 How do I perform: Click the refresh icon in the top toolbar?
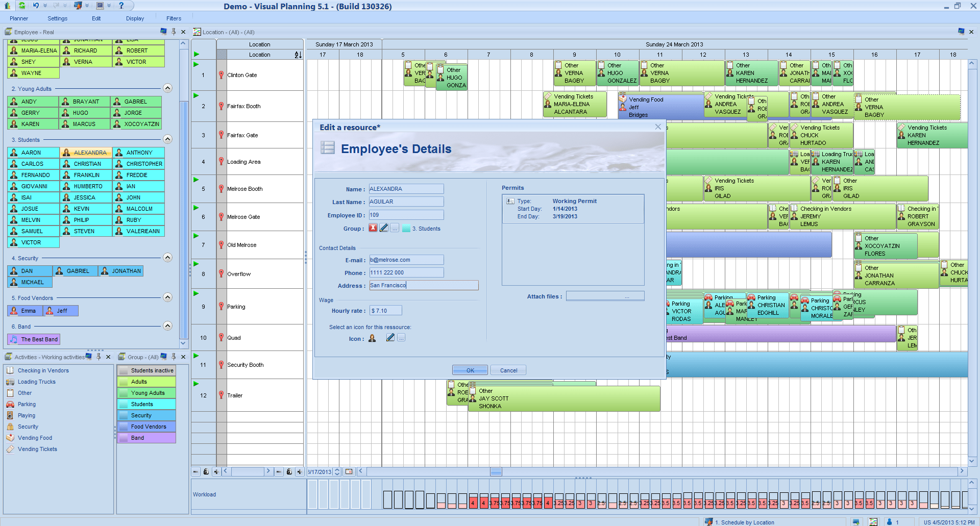pyautogui.click(x=22, y=6)
